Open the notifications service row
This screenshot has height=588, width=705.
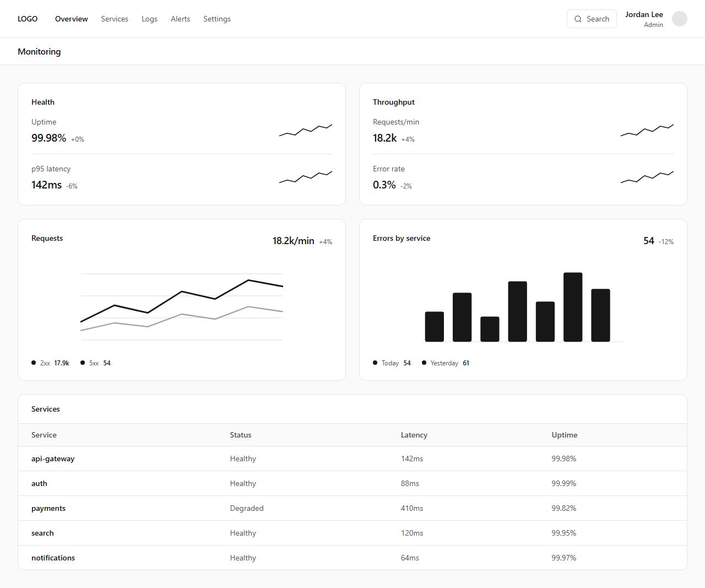[352, 558]
